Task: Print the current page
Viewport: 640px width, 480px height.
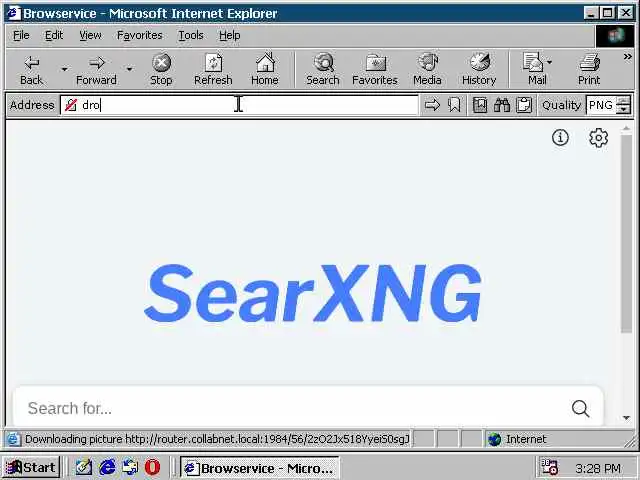Action: click(x=589, y=69)
